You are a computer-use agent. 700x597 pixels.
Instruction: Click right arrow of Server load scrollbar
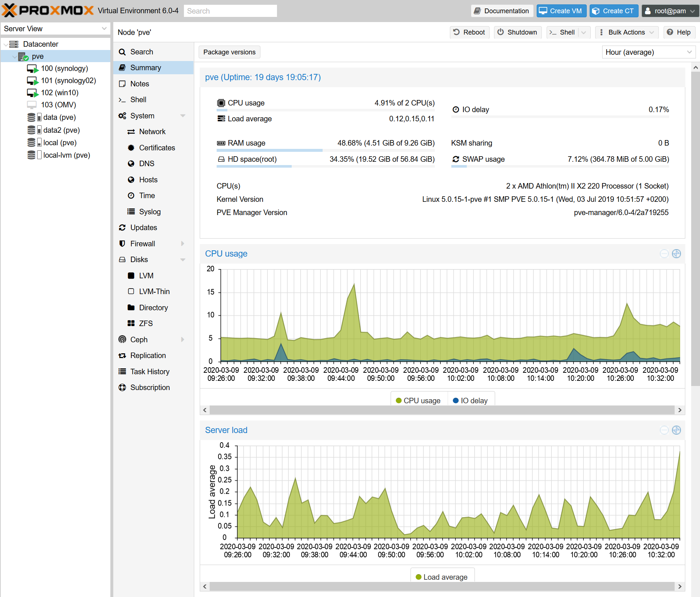[680, 586]
